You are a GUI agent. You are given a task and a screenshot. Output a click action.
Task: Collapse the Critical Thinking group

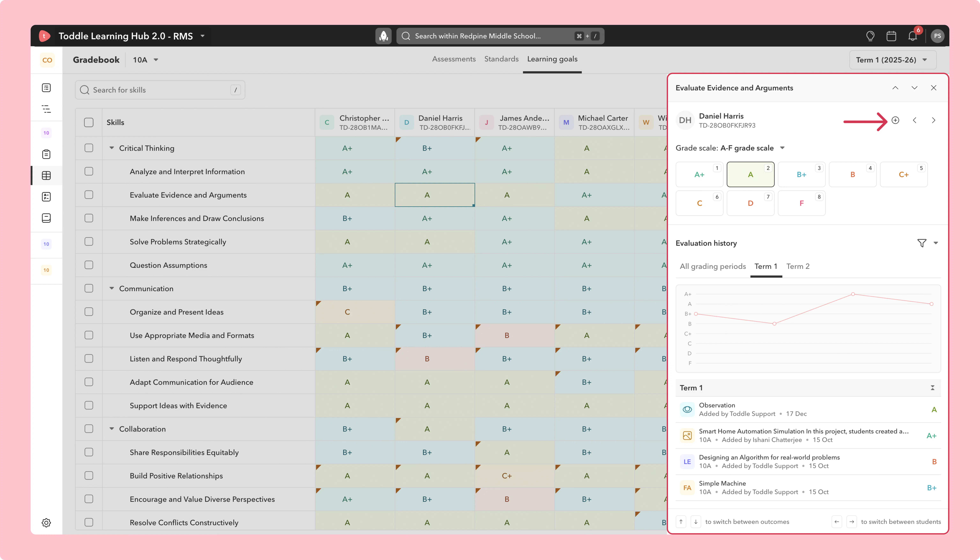[111, 148]
